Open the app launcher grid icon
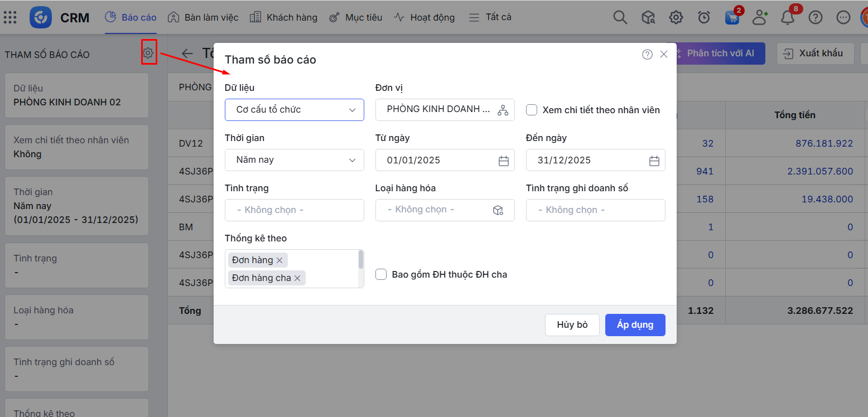Image resolution: width=868 pixels, height=417 pixels. (x=10, y=17)
